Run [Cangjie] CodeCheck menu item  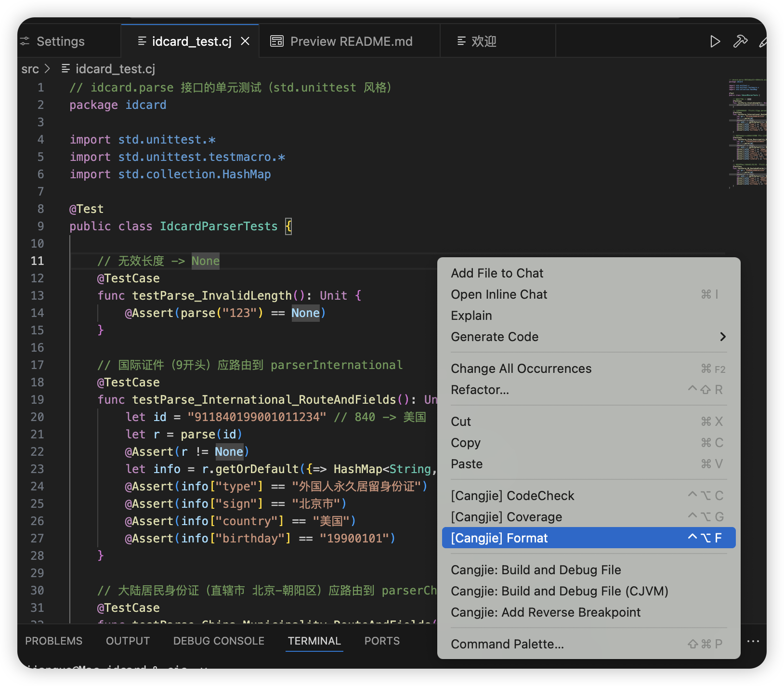coord(588,496)
